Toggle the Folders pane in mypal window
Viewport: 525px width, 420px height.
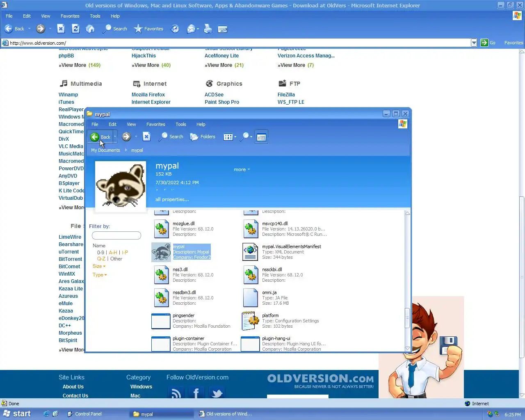pos(203,137)
